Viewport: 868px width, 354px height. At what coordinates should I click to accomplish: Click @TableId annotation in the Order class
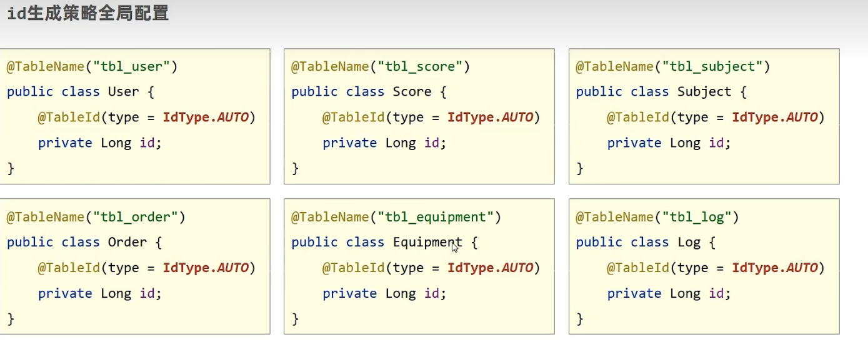[x=69, y=268]
